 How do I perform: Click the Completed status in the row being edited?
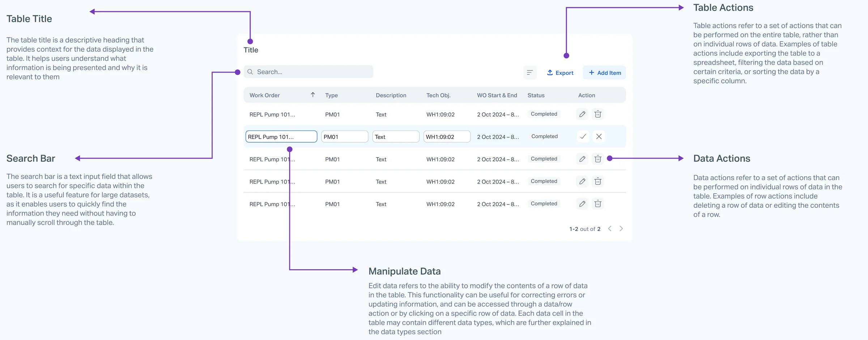pyautogui.click(x=545, y=136)
